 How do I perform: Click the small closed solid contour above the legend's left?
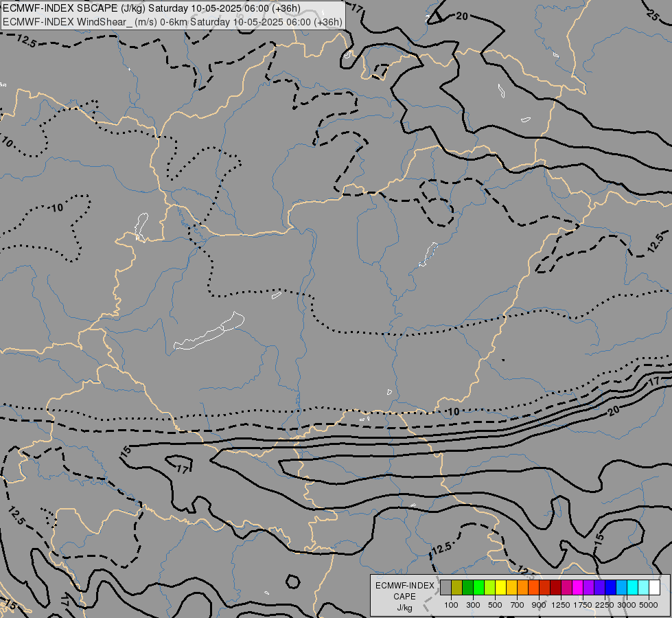pos(293,582)
